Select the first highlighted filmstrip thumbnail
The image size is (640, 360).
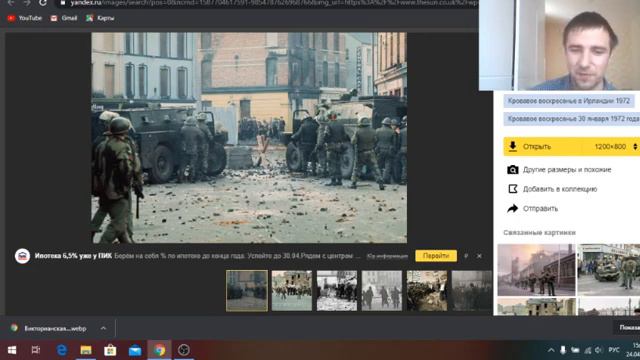[247, 291]
